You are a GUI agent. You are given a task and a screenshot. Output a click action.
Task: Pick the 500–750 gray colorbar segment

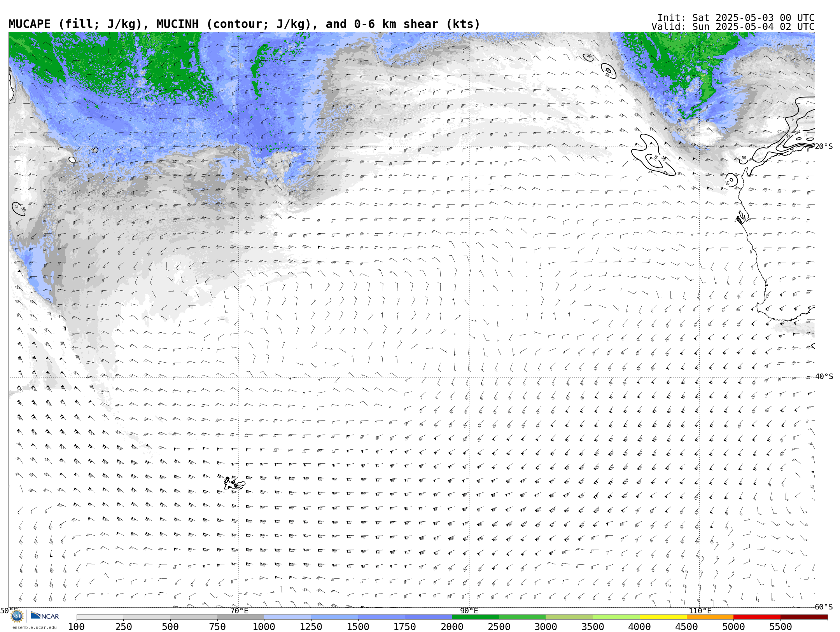coord(194,617)
